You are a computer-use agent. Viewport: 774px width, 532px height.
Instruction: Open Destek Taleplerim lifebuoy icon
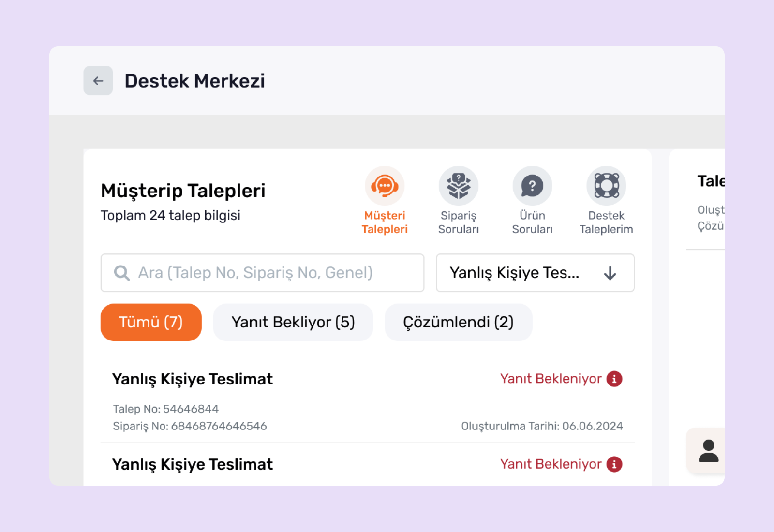pos(606,185)
